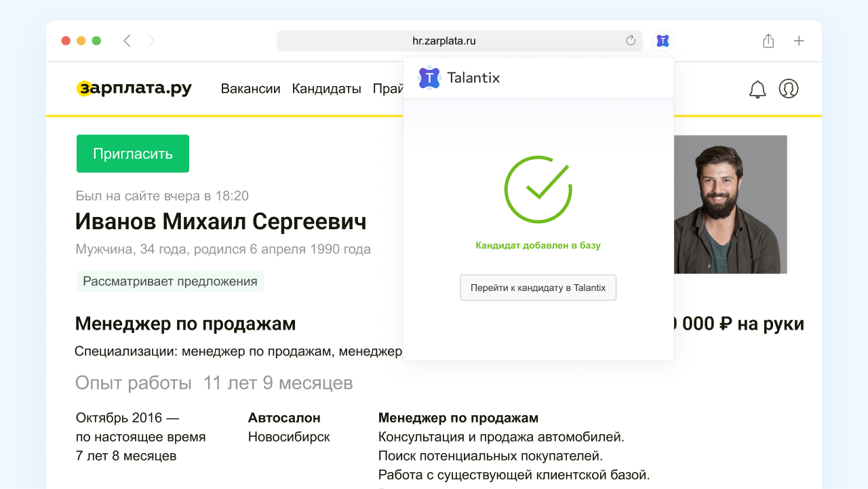The width and height of the screenshot is (868, 489).
Task: Click the по настоящее время text
Action: tap(140, 437)
